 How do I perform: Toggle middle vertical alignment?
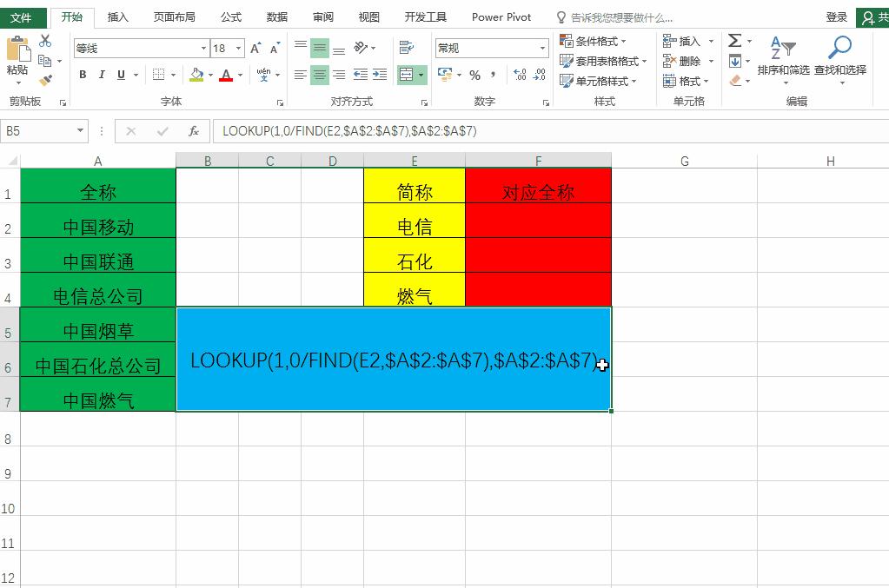click(x=320, y=48)
